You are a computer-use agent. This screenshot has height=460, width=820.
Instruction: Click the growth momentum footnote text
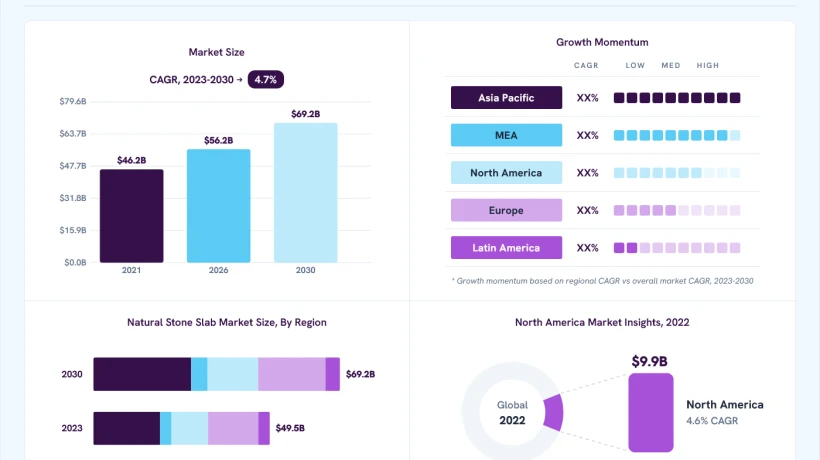[602, 281]
